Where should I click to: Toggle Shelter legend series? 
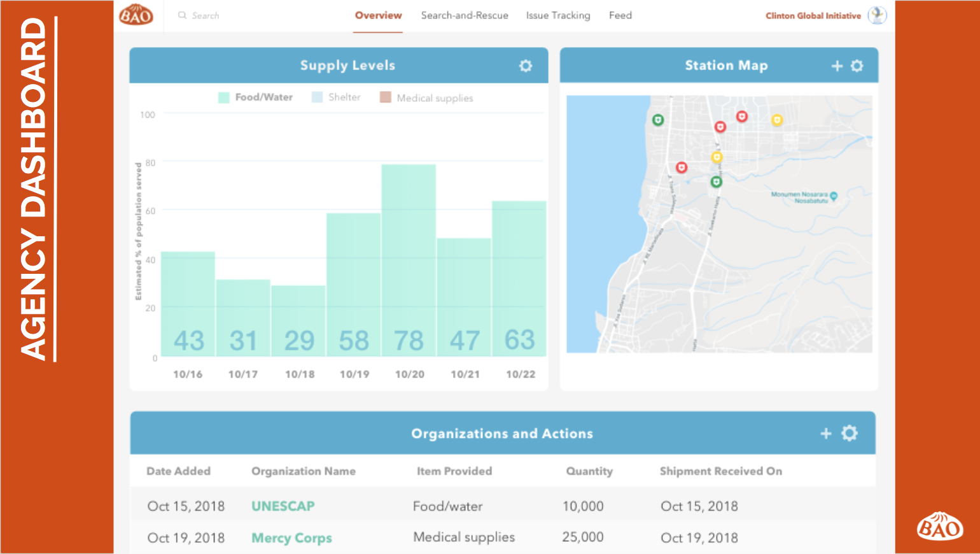336,97
